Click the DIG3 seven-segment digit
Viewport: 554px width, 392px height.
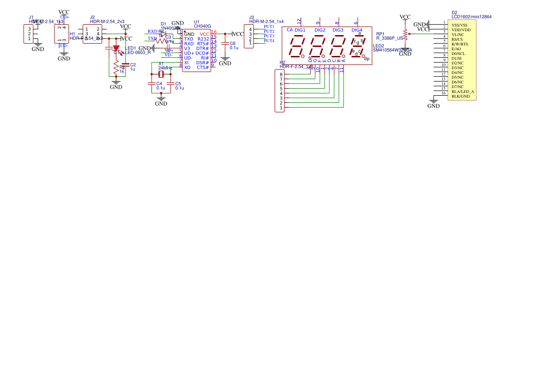point(338,47)
